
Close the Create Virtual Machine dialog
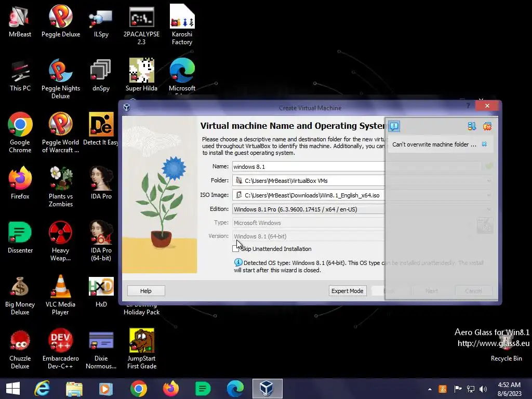click(487, 106)
